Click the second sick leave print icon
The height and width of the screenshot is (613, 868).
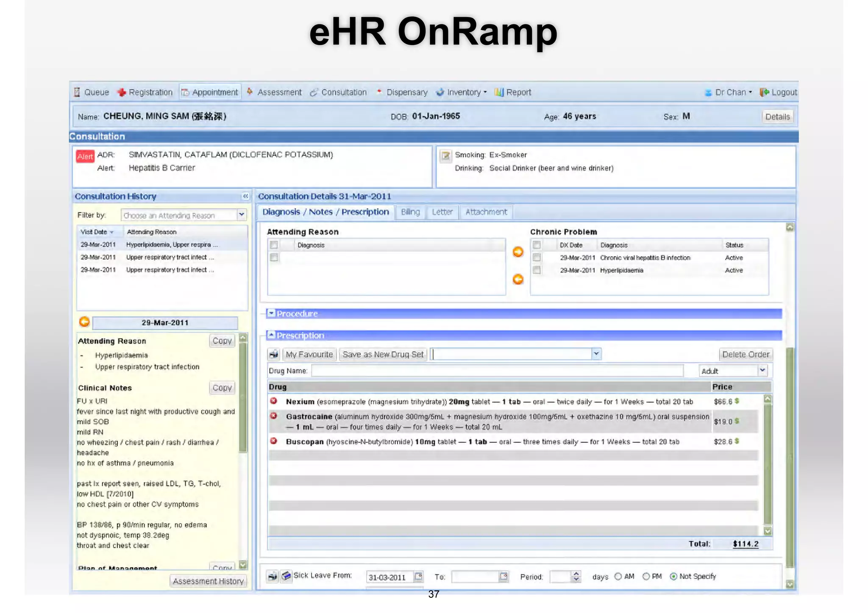[x=286, y=576]
